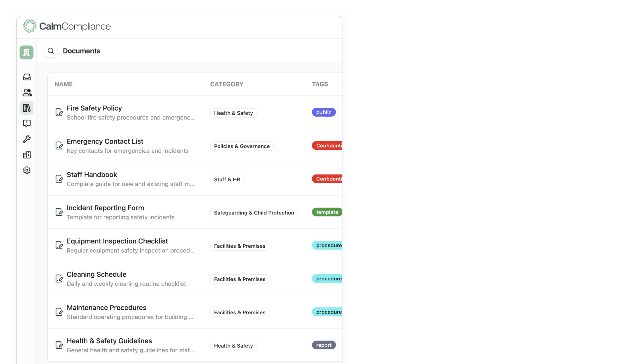Select the Safeguarding & Child Protection category chip
Viewport: 625px width, 364px height.
pyautogui.click(x=254, y=213)
